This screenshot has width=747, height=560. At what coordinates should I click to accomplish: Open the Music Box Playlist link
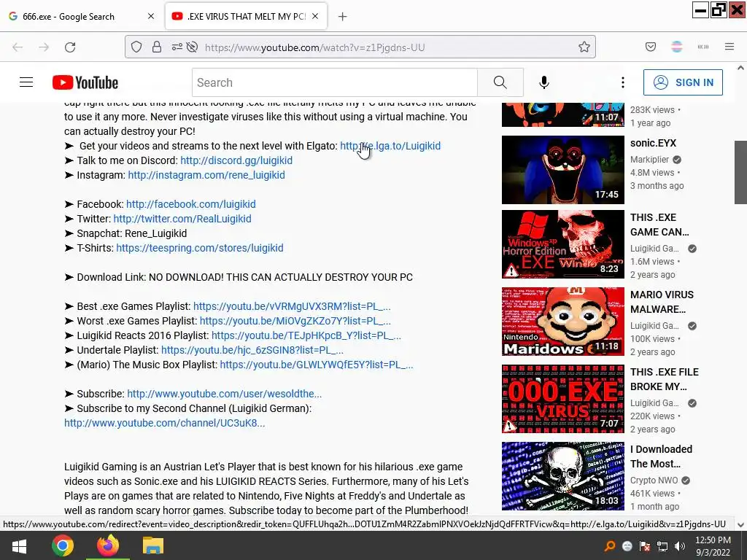pyautogui.click(x=317, y=365)
